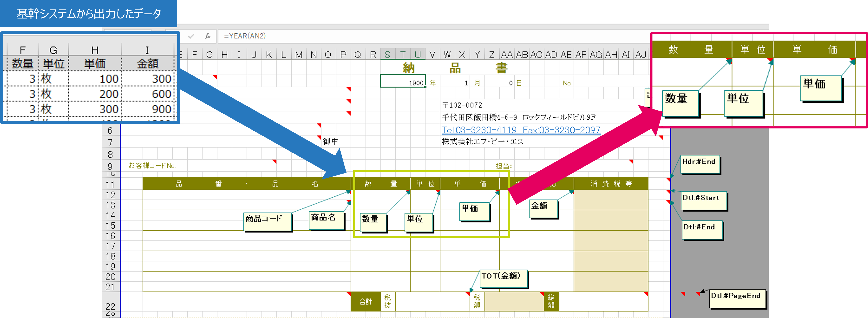This screenshot has width=868, height=318.
Task: Select the 税抜 cell
Action: 388,301
